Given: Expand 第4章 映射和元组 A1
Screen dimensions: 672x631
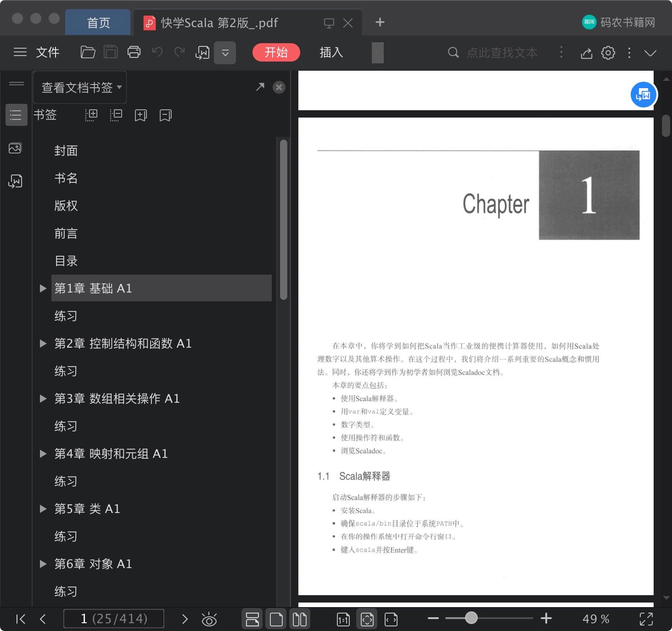Looking at the screenshot, I should (43, 454).
